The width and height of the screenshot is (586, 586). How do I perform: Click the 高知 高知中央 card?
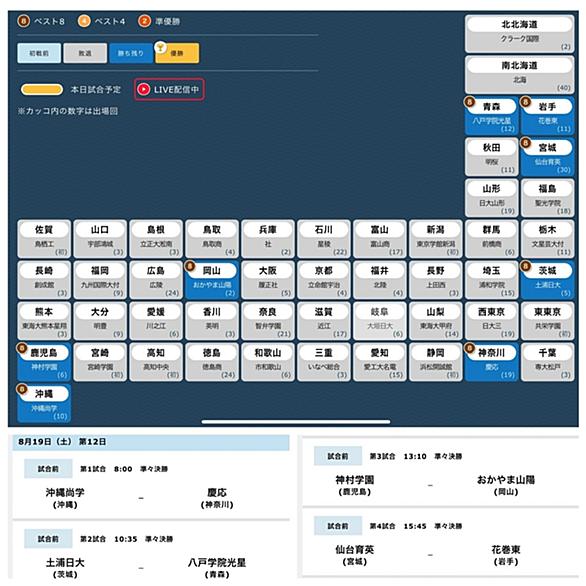pyautogui.click(x=156, y=363)
